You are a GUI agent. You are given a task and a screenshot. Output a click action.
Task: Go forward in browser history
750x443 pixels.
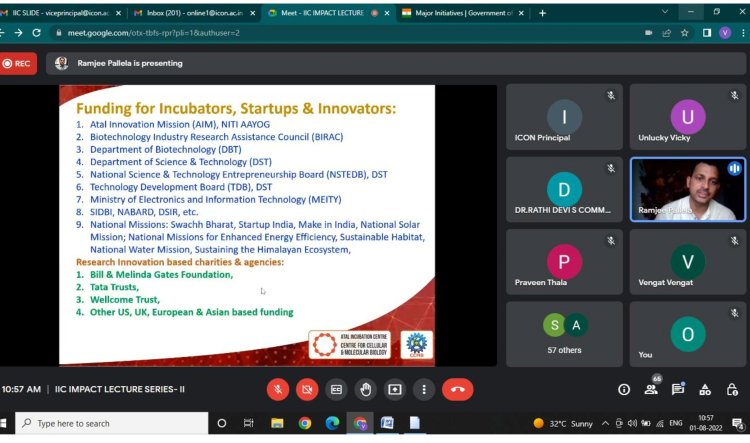click(18, 33)
